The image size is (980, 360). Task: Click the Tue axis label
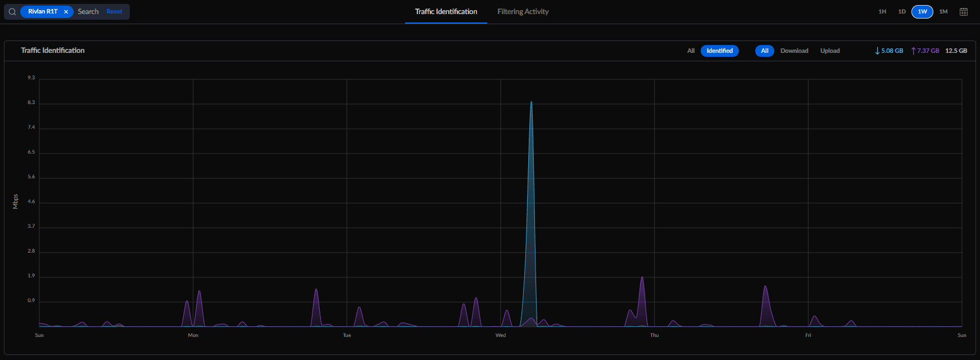(347, 335)
